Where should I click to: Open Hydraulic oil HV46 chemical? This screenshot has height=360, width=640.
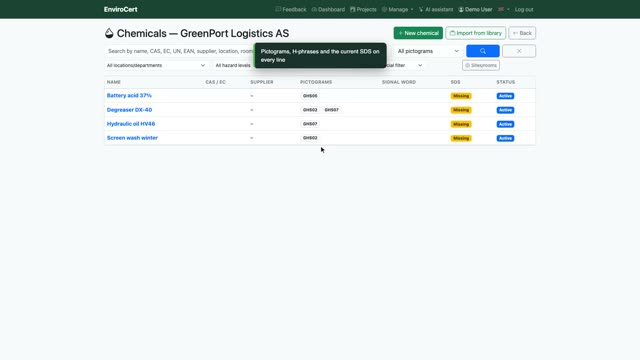pos(131,124)
